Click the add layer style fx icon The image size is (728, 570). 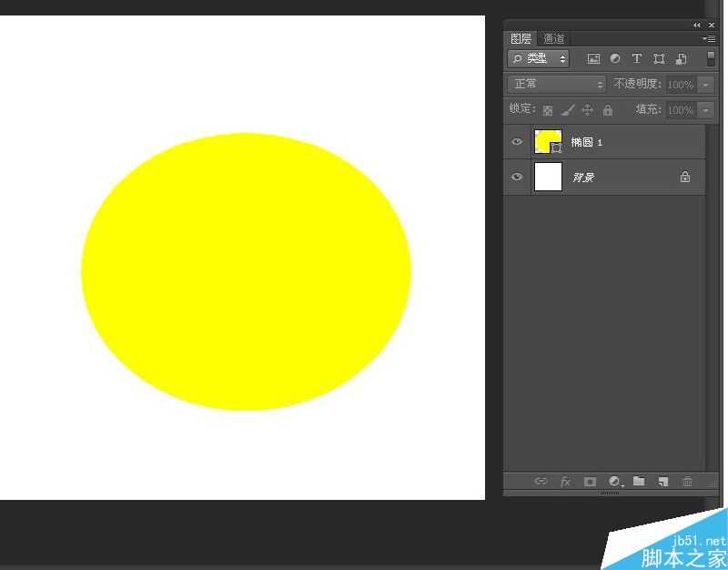pos(565,482)
